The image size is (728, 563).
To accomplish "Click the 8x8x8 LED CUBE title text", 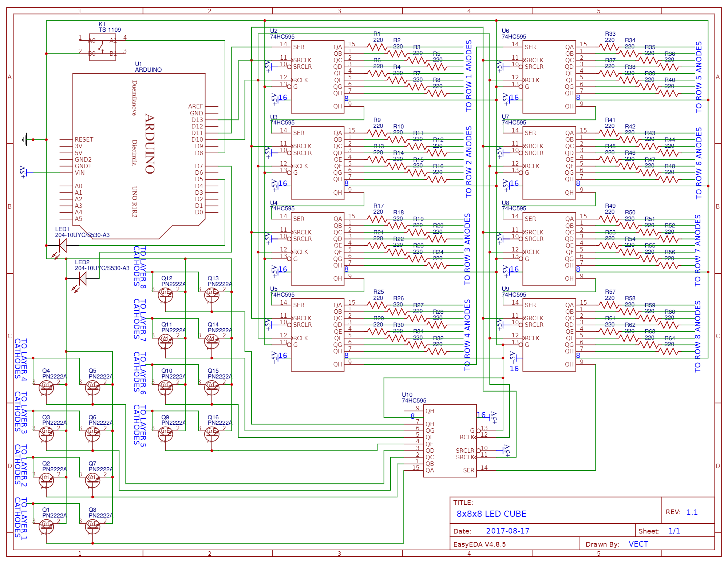I will pos(491,514).
